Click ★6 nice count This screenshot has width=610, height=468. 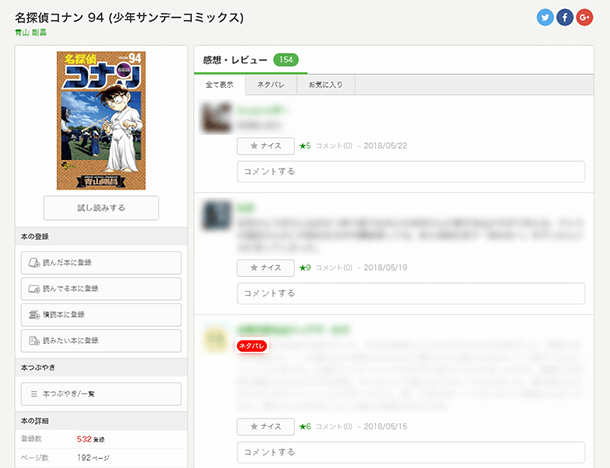305,427
